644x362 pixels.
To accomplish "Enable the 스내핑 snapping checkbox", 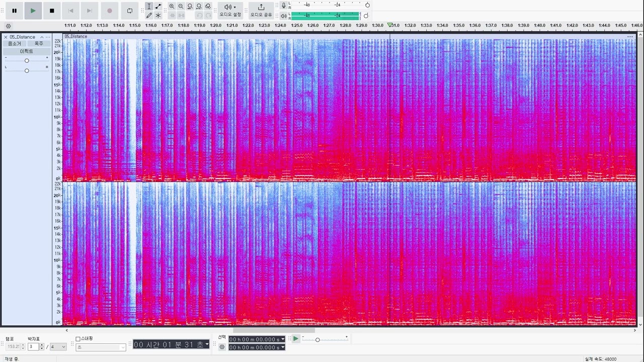I will tap(78, 339).
